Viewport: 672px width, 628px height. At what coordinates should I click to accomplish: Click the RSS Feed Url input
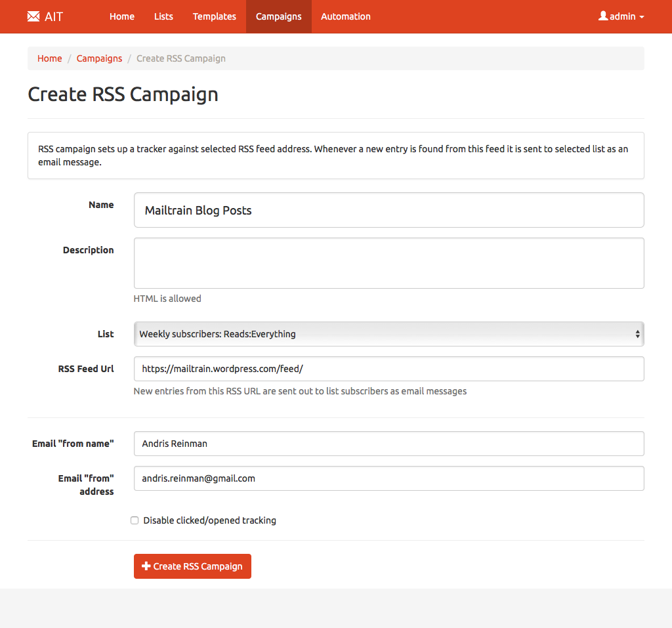click(x=388, y=369)
